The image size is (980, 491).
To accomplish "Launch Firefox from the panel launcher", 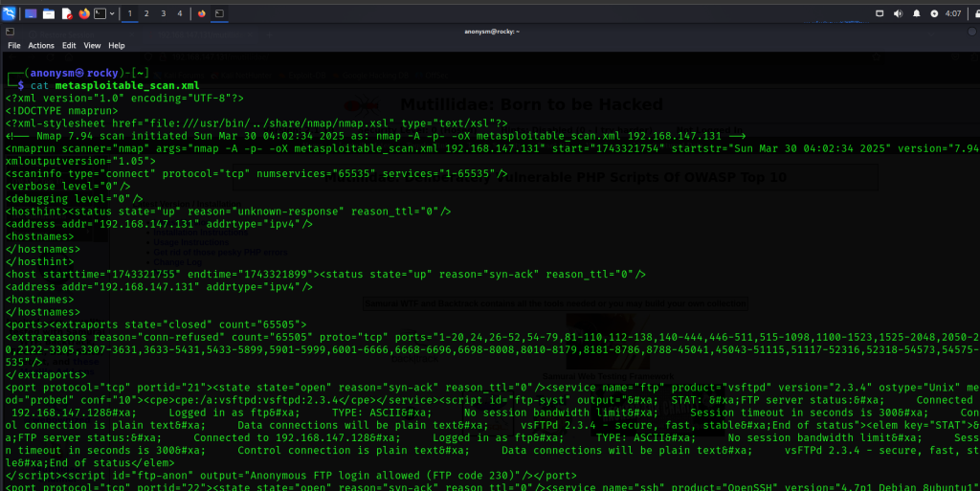I will coord(84,13).
